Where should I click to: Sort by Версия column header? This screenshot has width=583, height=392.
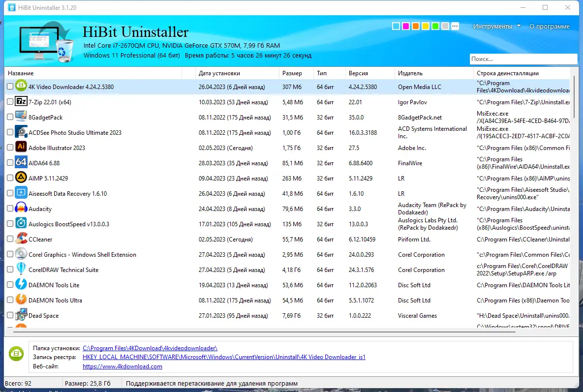[370, 73]
